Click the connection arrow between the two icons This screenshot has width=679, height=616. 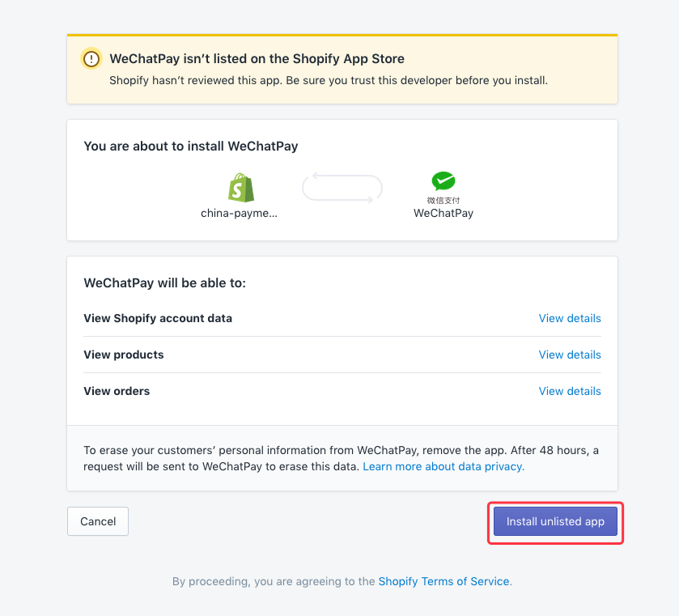click(342, 187)
